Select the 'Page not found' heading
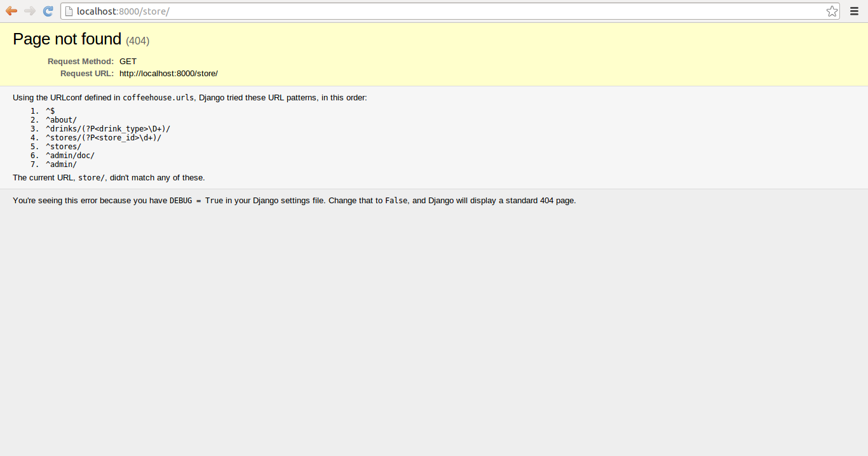868x456 pixels. tap(67, 39)
